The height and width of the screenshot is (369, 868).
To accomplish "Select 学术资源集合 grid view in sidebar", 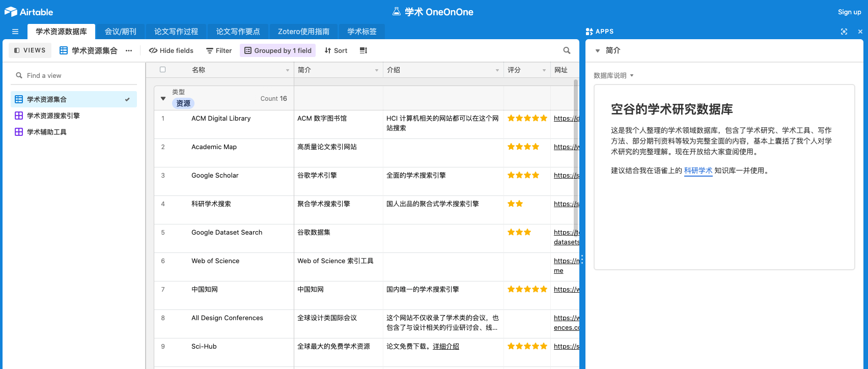I will [x=74, y=99].
